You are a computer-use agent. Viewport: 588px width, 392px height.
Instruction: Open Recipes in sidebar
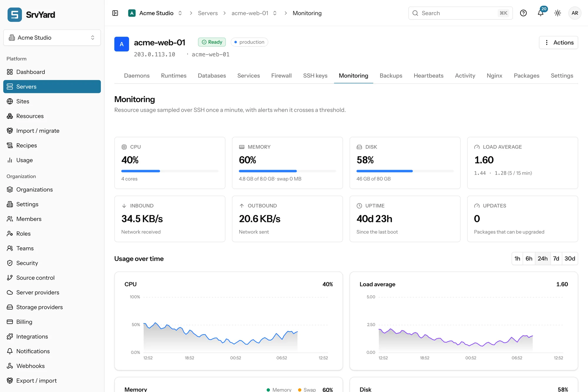[x=52, y=146]
